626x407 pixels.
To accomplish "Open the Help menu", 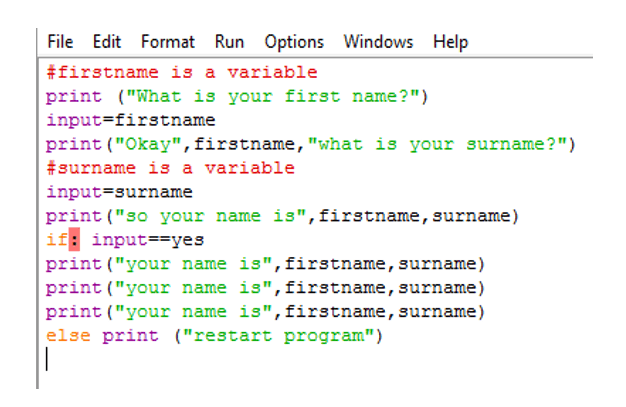I will click(450, 42).
